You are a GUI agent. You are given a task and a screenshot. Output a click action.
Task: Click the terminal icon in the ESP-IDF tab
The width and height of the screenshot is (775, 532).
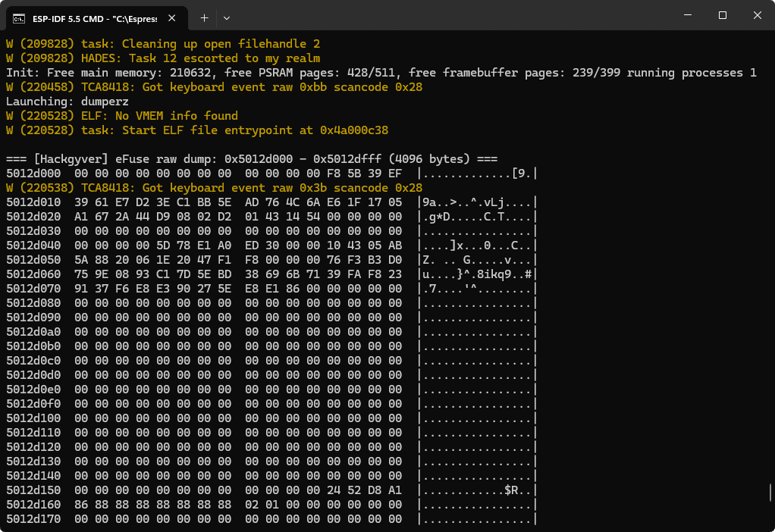(x=19, y=17)
